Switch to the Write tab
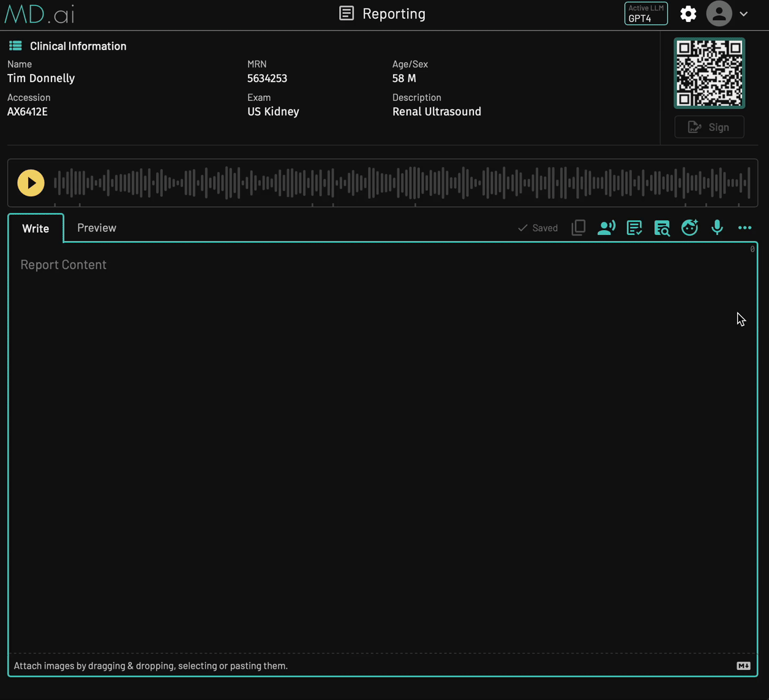 [36, 228]
